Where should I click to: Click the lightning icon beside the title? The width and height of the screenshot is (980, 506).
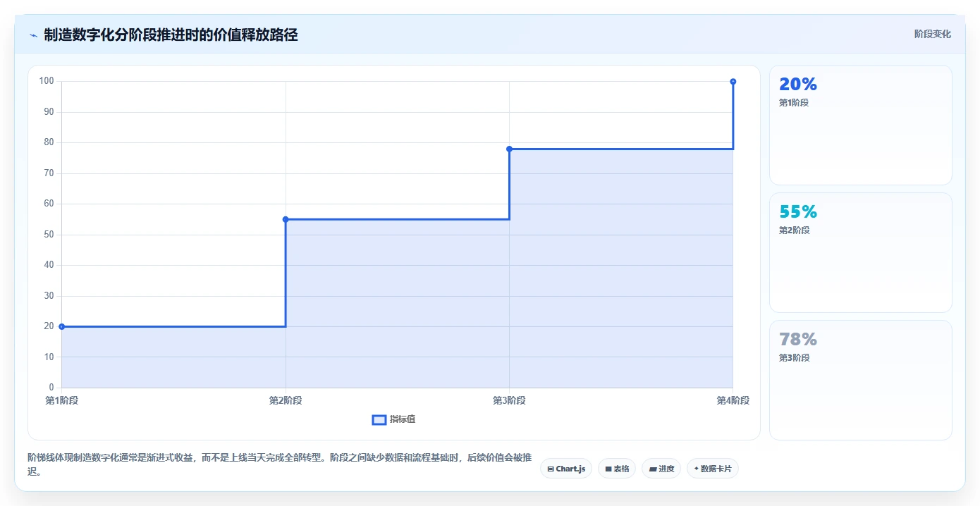pyautogui.click(x=33, y=35)
